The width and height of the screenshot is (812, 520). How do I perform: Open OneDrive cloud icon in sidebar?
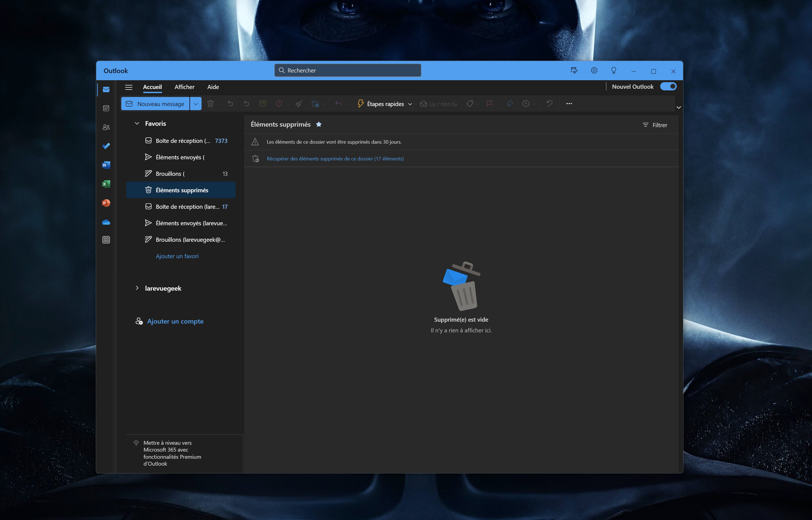[106, 222]
